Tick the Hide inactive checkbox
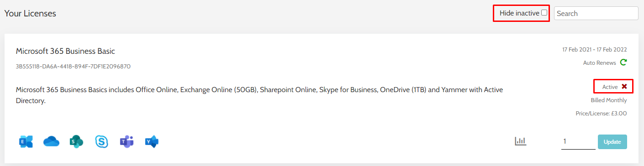Image resolution: width=644 pixels, height=166 pixels. coord(544,13)
